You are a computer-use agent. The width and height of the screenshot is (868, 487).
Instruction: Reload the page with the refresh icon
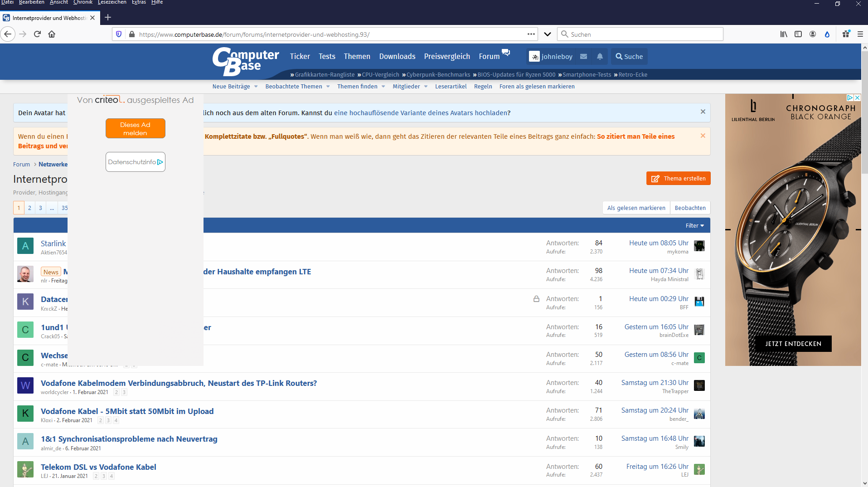click(37, 34)
